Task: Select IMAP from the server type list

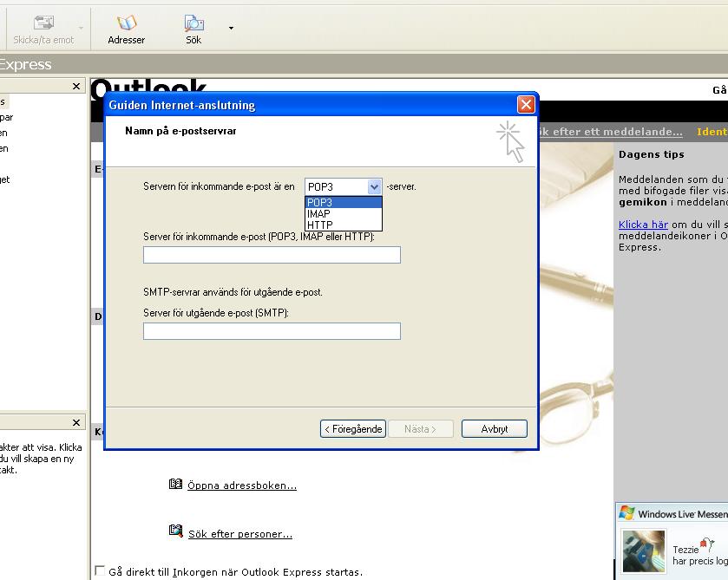Action: click(343, 214)
